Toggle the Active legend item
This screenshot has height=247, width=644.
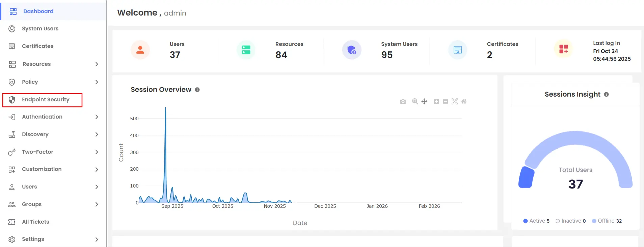point(536,221)
